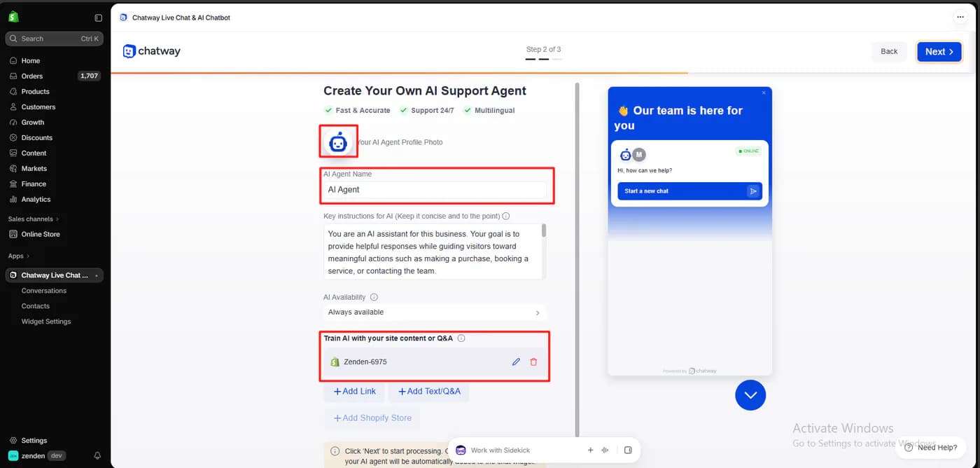Change the AI agent profile photo
The height and width of the screenshot is (468, 980).
[339, 142]
